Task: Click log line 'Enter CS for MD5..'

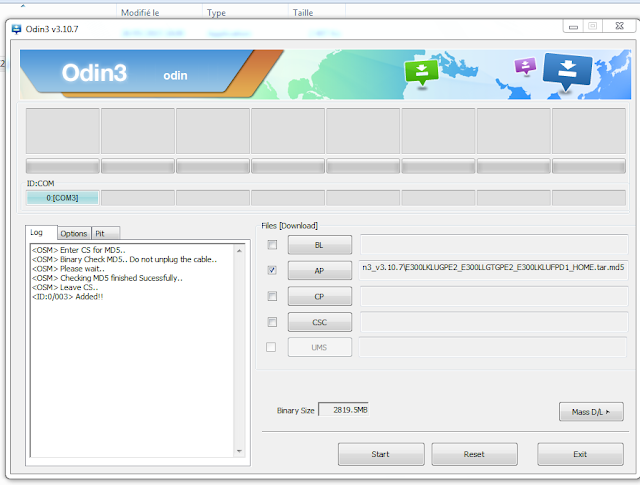Action: pyautogui.click(x=78, y=250)
